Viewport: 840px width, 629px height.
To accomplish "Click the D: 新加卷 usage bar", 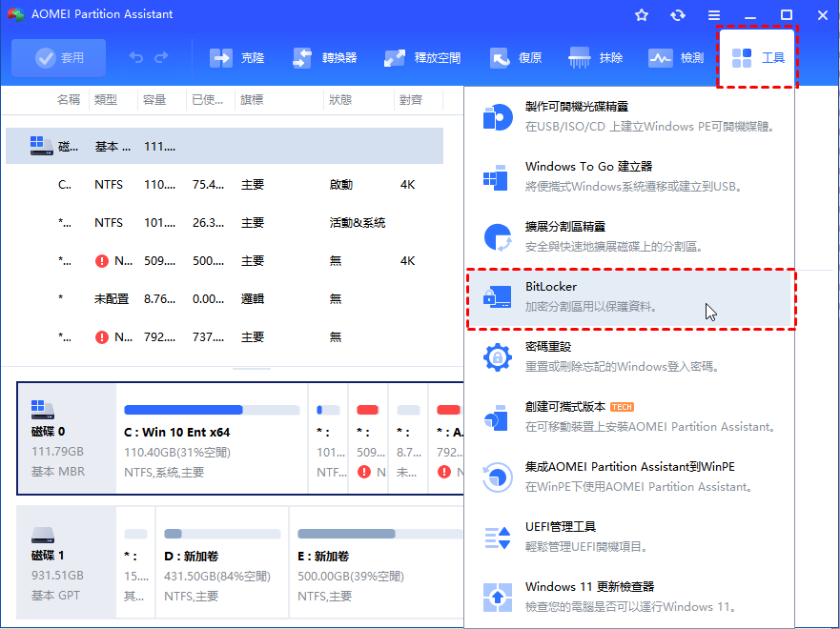I will point(222,534).
